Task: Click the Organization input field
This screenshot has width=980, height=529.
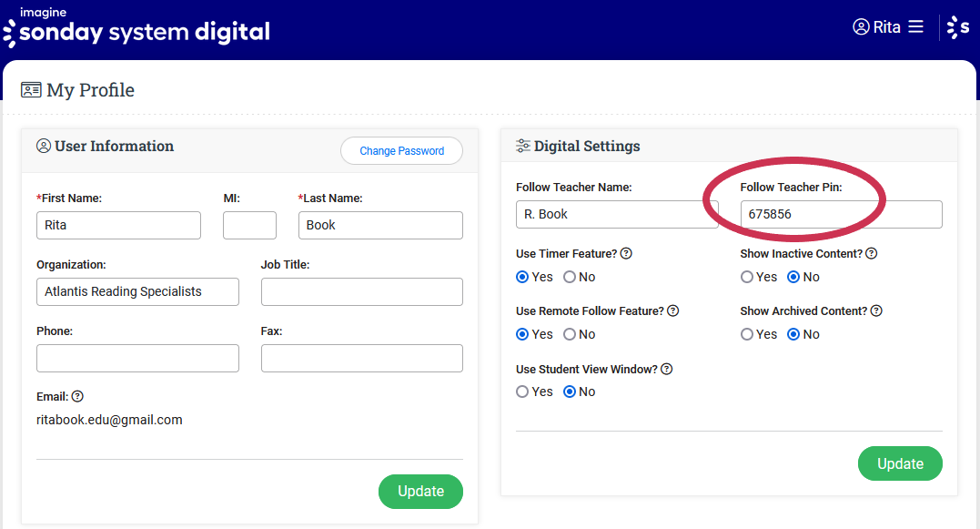Action: pos(137,291)
